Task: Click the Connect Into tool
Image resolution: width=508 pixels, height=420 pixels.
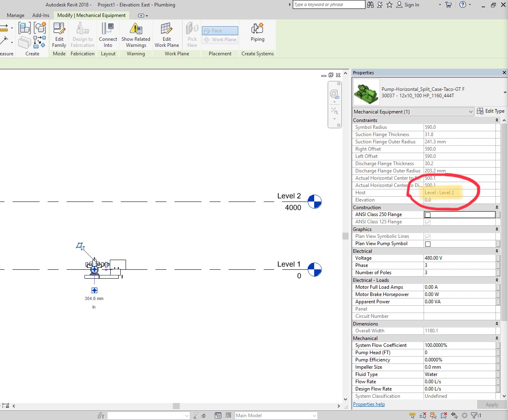Action: coord(108,34)
